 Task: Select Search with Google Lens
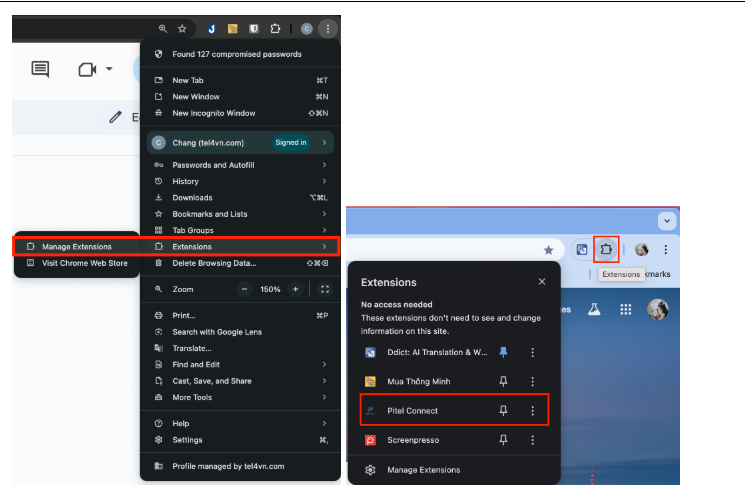[x=240, y=332]
